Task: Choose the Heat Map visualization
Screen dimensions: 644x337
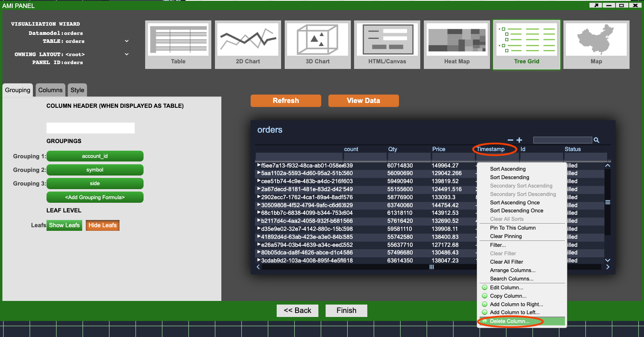Action: pos(457,44)
